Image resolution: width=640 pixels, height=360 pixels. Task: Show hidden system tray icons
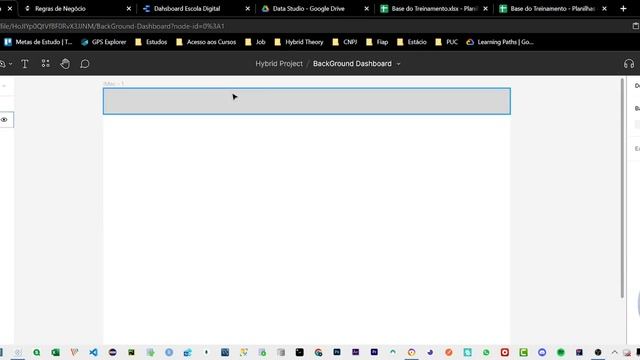click(x=614, y=352)
